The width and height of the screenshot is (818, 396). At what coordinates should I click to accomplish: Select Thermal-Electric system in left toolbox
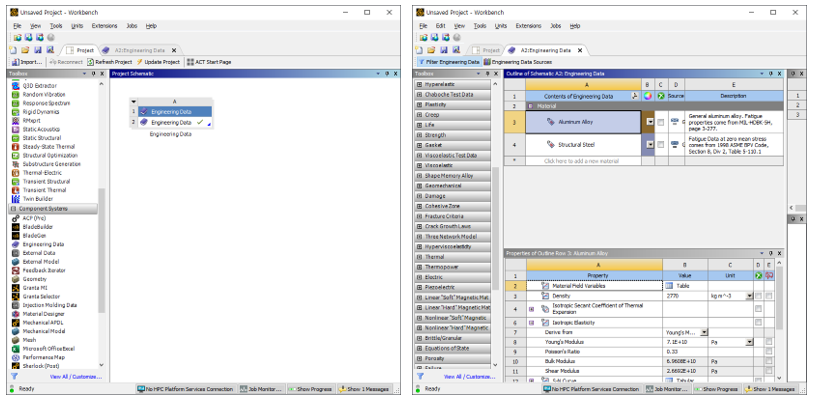coord(42,173)
